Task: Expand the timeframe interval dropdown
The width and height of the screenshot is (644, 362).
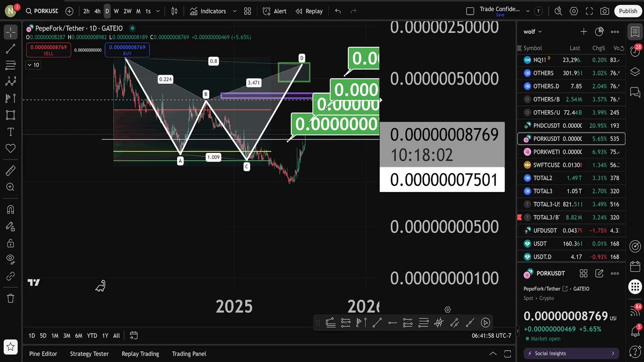Action: point(159,11)
